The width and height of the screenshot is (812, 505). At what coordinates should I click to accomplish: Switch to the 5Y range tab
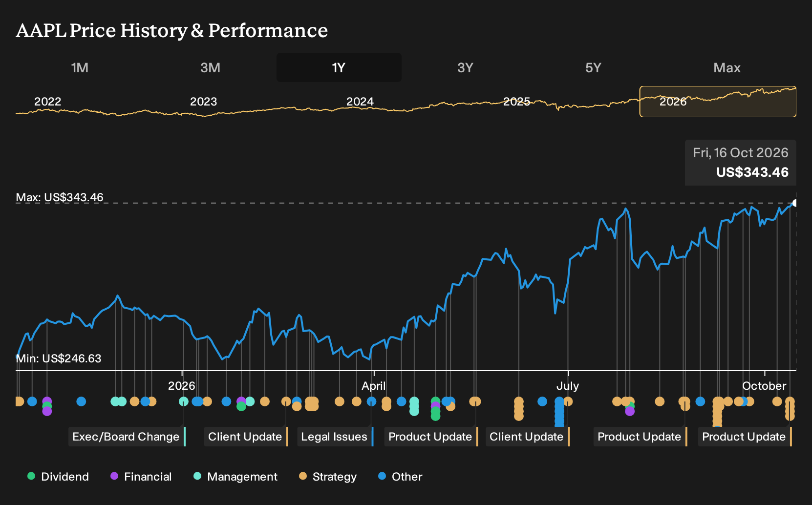click(x=593, y=67)
